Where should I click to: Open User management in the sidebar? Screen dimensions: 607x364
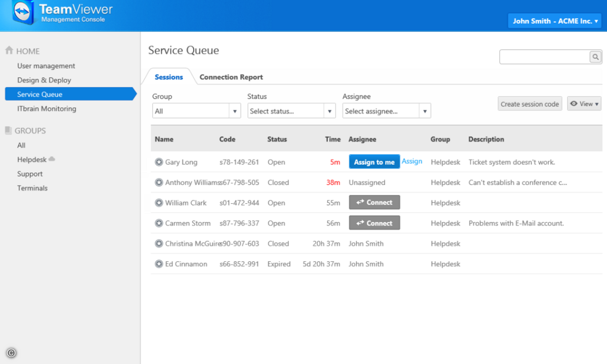46,66
